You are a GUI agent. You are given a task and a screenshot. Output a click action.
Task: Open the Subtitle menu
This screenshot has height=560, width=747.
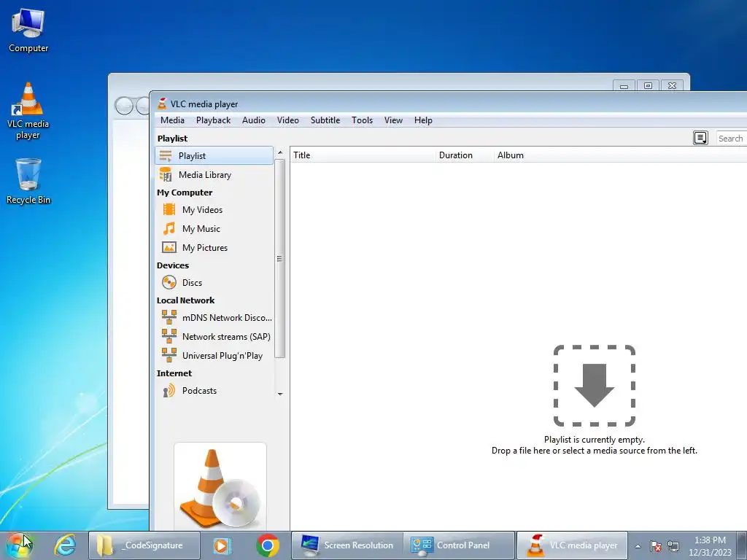(x=325, y=120)
